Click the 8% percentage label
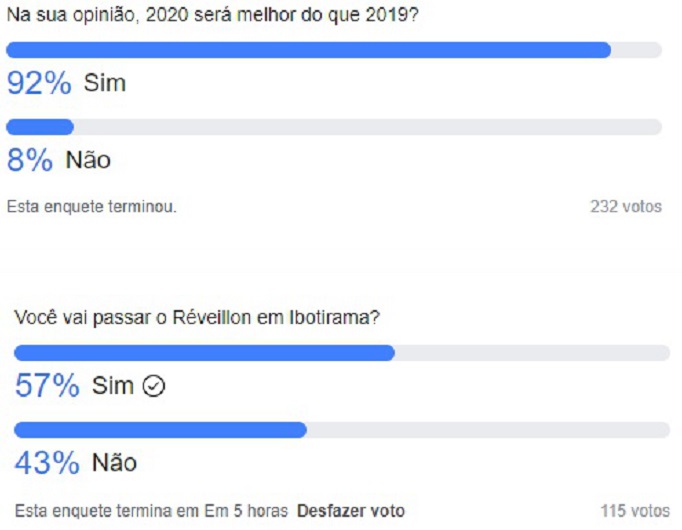 pyautogui.click(x=30, y=160)
